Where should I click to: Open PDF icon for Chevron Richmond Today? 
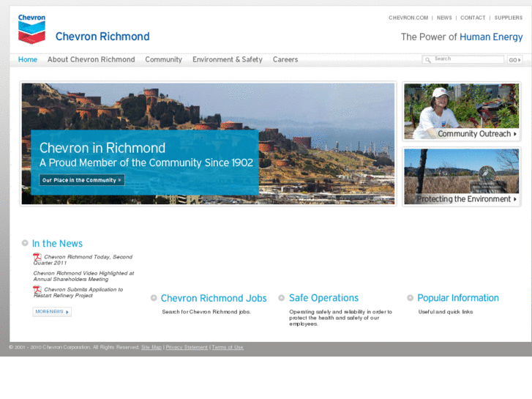[x=37, y=257]
